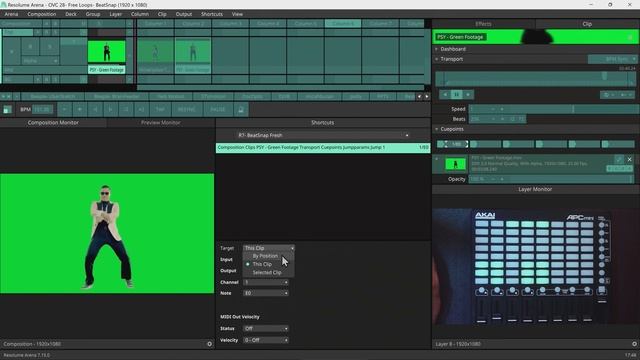Collapse the Transport section
640x360 pixels.
[437, 59]
